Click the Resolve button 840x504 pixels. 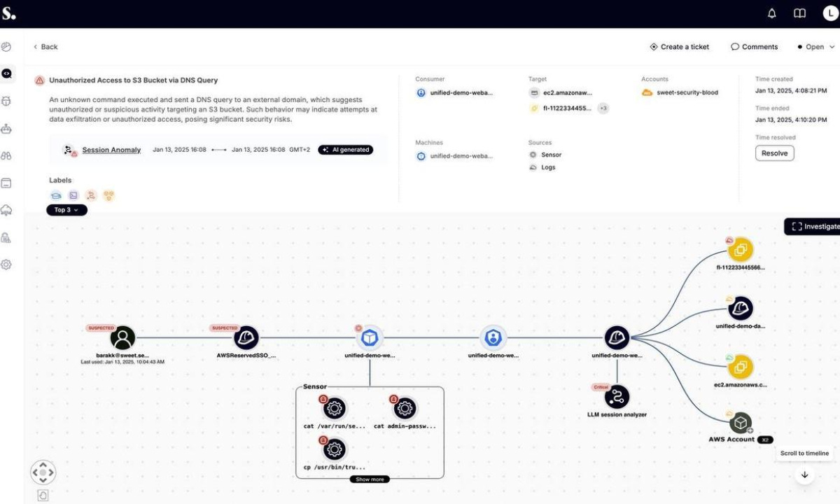[774, 153]
